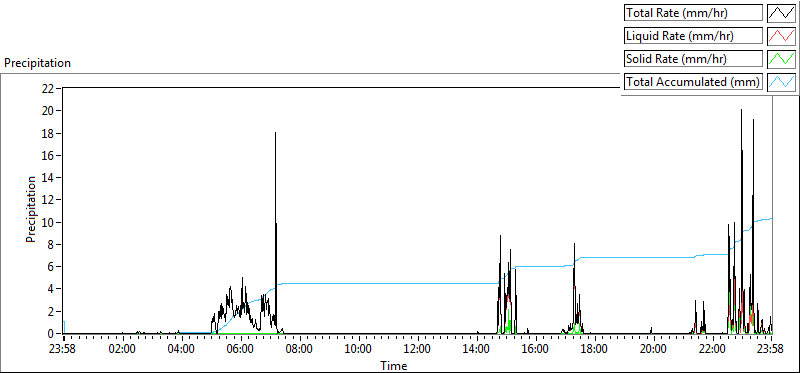Click the Time axis label
This screenshot has width=800, height=373.
tap(393, 365)
